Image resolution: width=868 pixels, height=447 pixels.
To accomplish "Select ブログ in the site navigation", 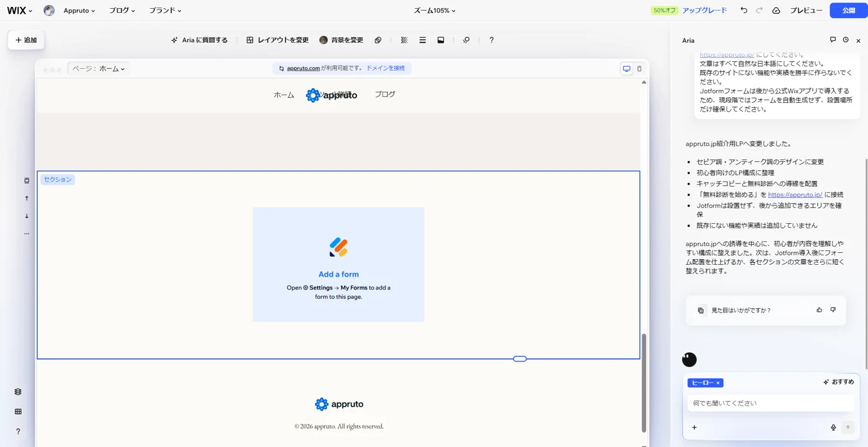I will (385, 94).
